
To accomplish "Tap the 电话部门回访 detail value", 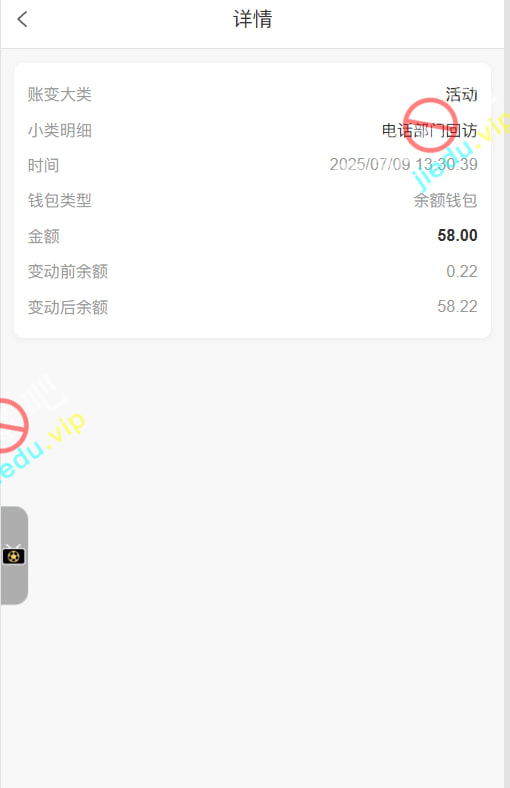I will coord(430,130).
